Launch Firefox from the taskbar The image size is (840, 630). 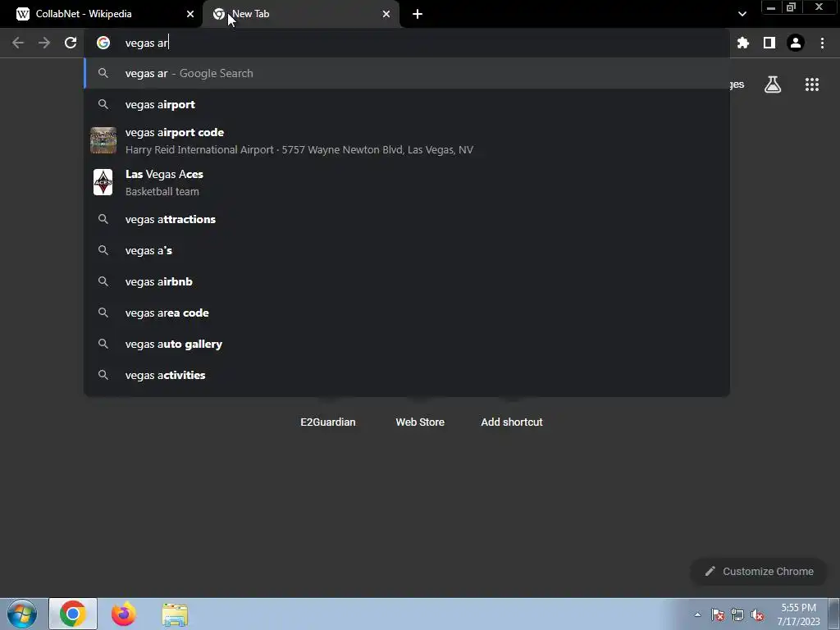click(x=123, y=614)
